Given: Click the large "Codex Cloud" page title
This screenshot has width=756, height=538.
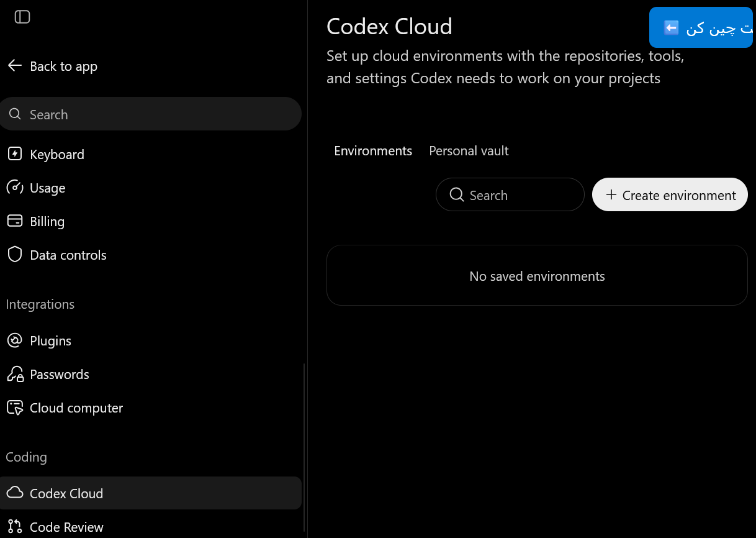Looking at the screenshot, I should tap(389, 27).
